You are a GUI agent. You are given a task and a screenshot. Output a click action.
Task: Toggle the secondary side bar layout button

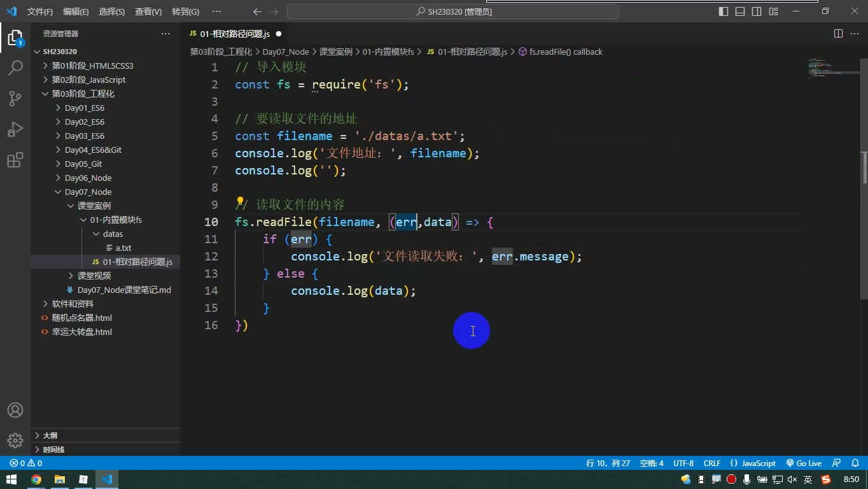[757, 11]
